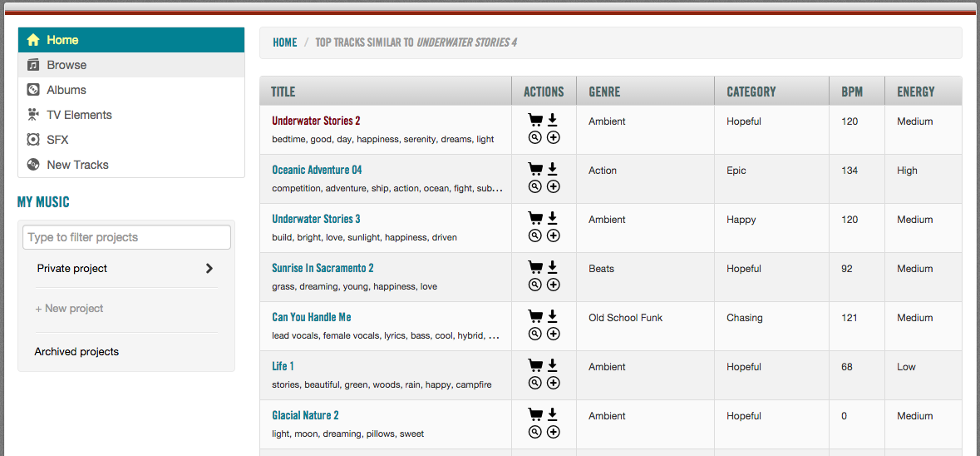The width and height of the screenshot is (980, 456).
Task: Expand the Private project chevron
Action: click(209, 269)
